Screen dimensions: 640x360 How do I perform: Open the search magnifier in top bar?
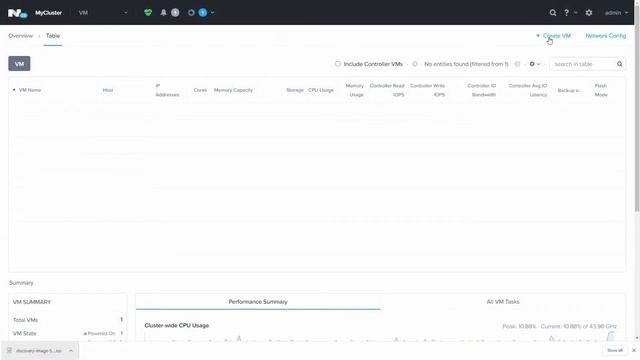(x=553, y=13)
